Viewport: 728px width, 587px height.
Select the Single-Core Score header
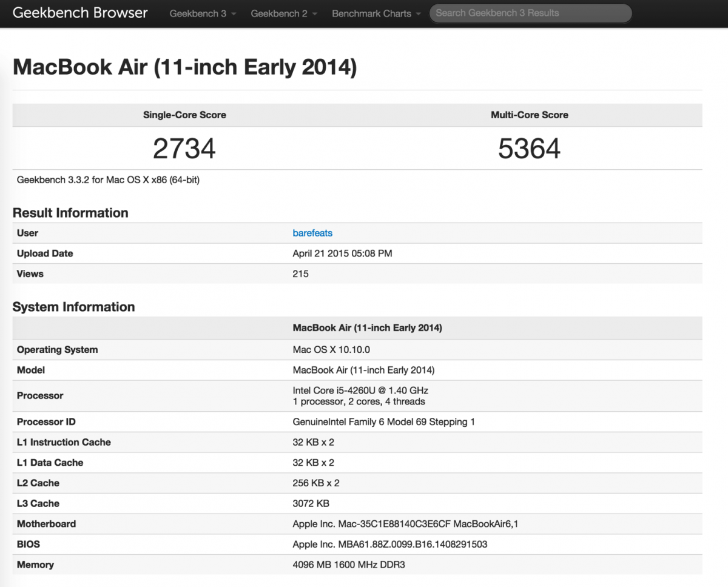pyautogui.click(x=184, y=115)
